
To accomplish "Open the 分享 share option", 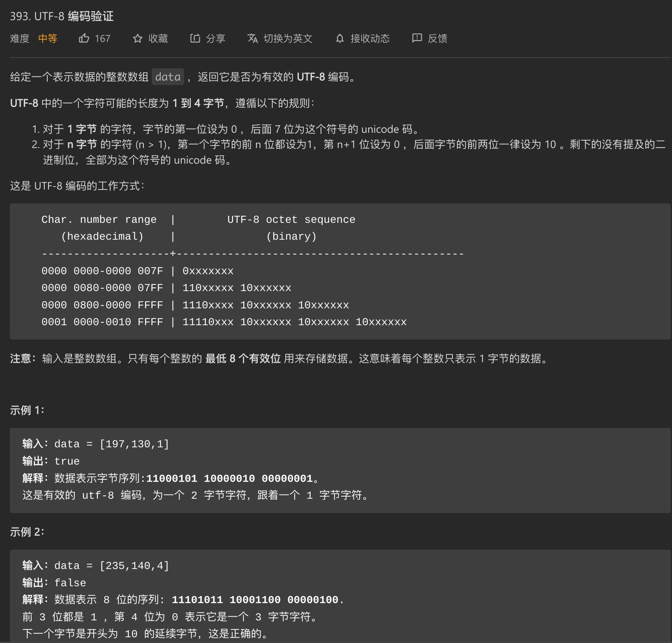I will point(216,39).
